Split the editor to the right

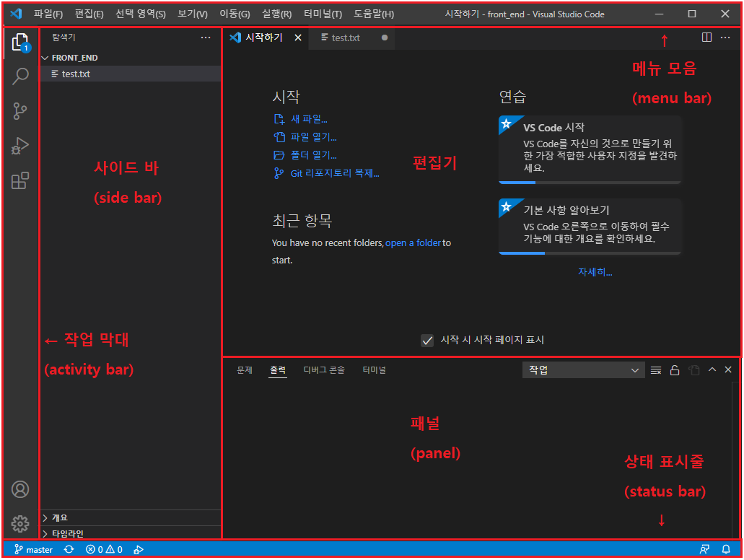(x=706, y=38)
